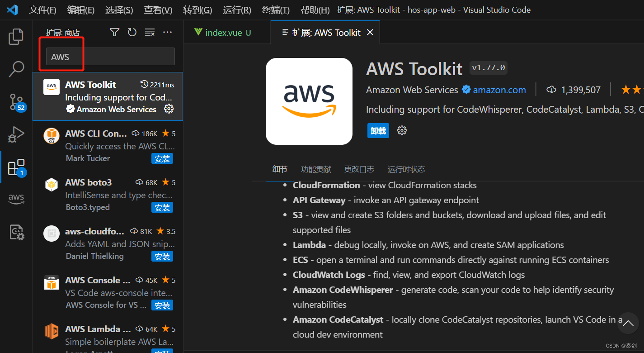Image resolution: width=644 pixels, height=353 pixels.
Task: Switch to the 更改日志 tab
Action: pyautogui.click(x=359, y=169)
